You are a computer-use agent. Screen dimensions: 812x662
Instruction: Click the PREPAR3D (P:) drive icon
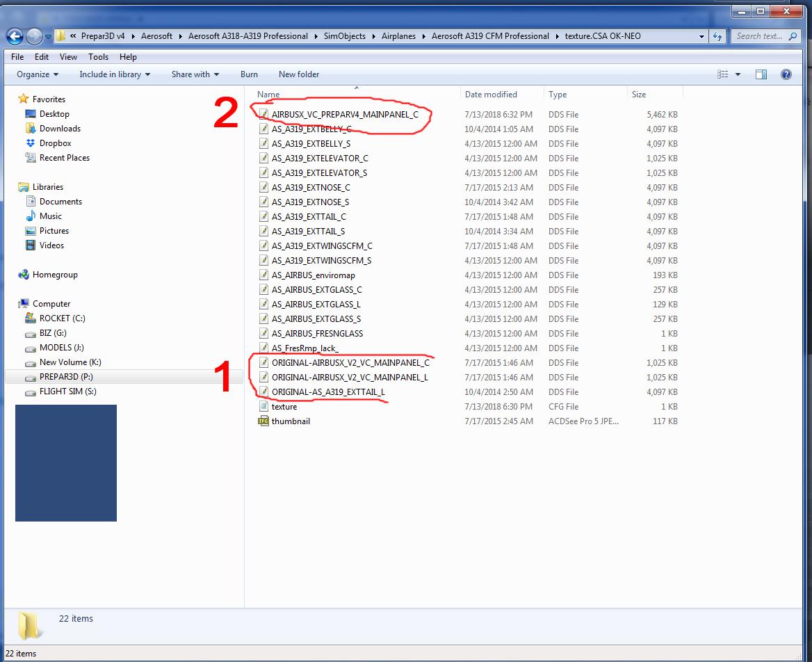[x=31, y=377]
